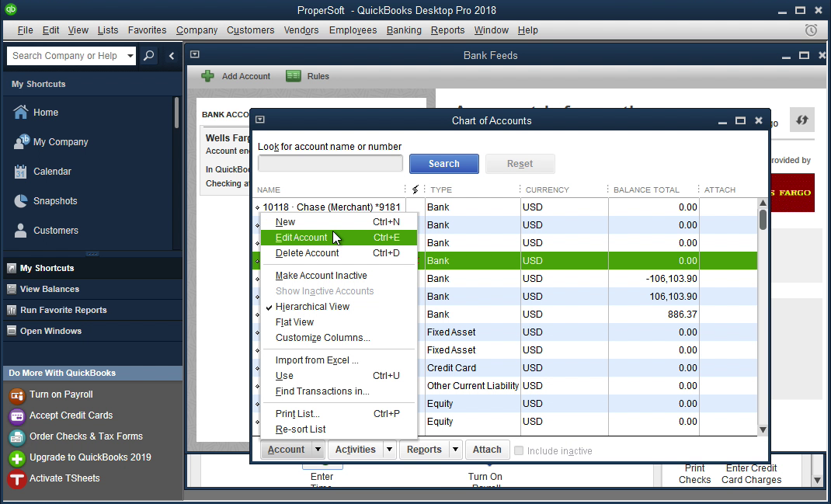Viewport: 831px width, 504px height.
Task: Open the Activities dropdown arrow
Action: point(389,450)
